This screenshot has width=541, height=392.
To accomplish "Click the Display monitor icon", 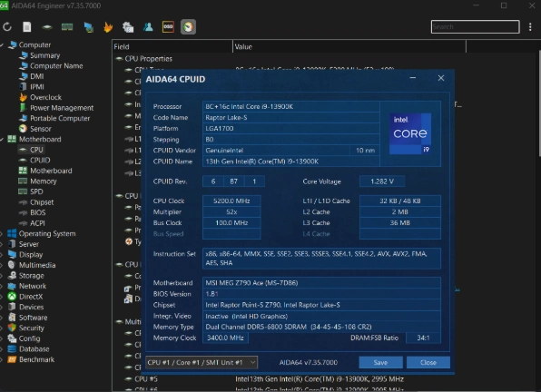I will click(12, 254).
